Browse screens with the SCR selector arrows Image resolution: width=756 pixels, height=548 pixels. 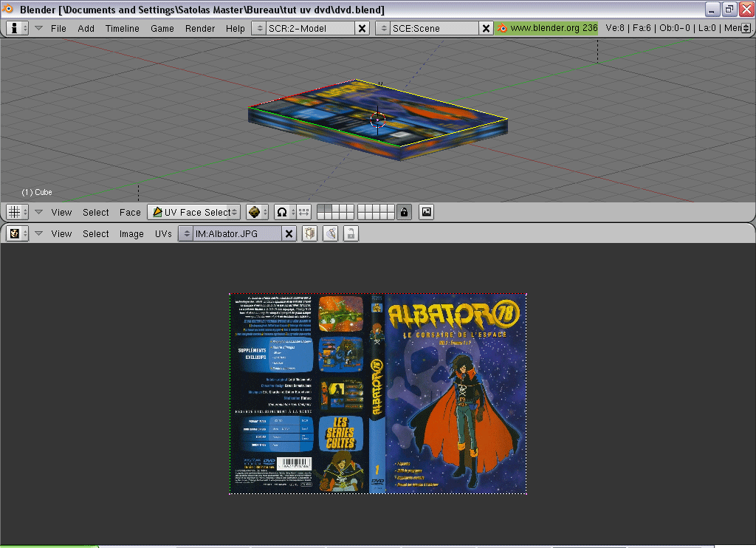point(259,29)
